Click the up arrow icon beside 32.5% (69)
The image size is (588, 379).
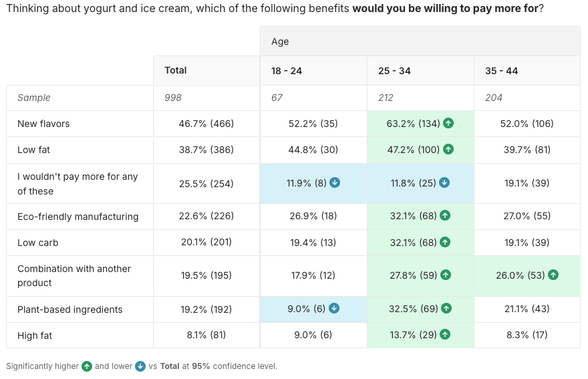pyautogui.click(x=446, y=309)
